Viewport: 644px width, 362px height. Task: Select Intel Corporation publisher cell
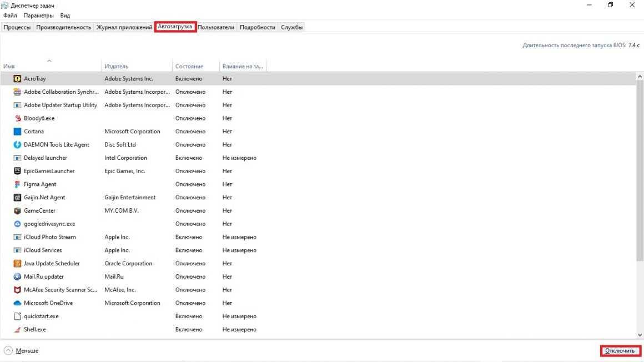(125, 158)
